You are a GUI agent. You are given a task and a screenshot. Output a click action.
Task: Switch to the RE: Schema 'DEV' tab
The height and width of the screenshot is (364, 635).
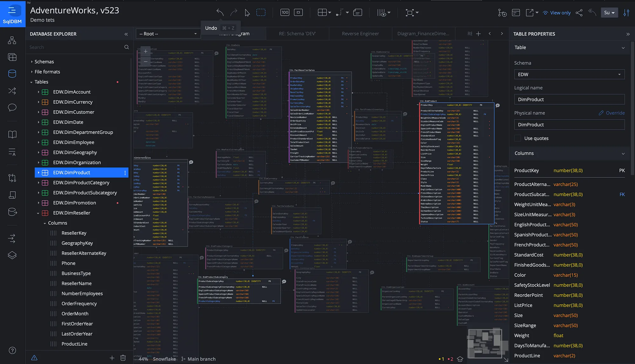click(297, 34)
